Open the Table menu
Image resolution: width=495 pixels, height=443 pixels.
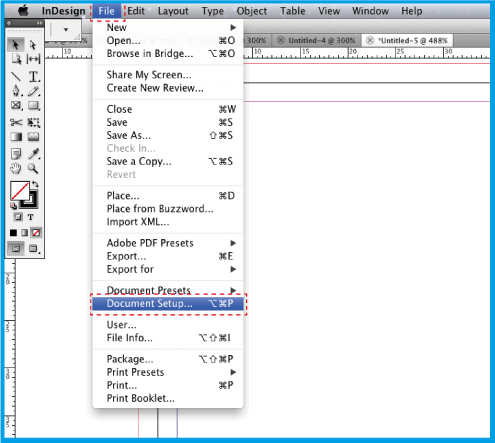click(293, 11)
